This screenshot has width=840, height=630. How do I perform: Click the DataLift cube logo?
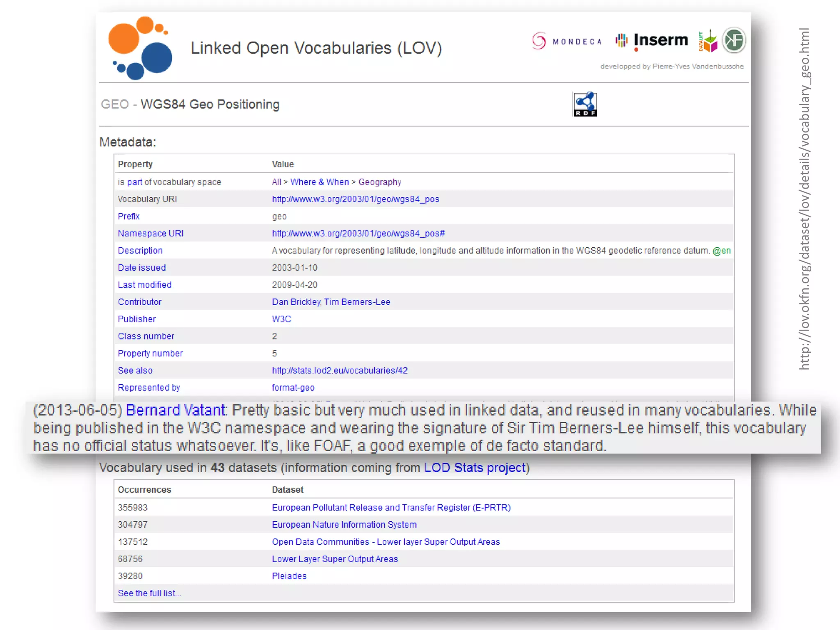pos(708,41)
